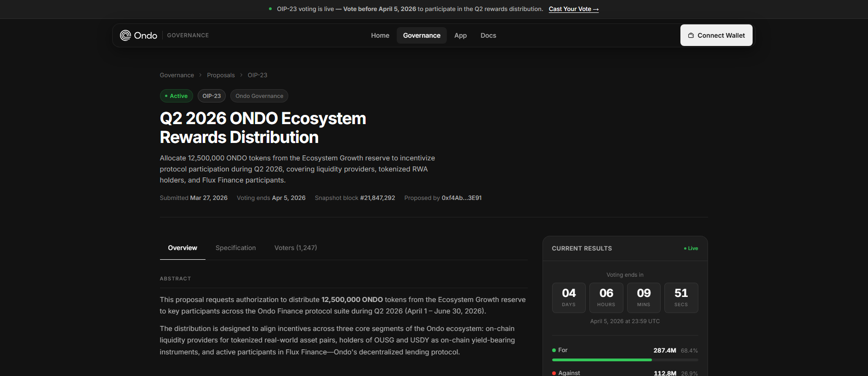Click the OIP-23 tag badge

pos(211,96)
